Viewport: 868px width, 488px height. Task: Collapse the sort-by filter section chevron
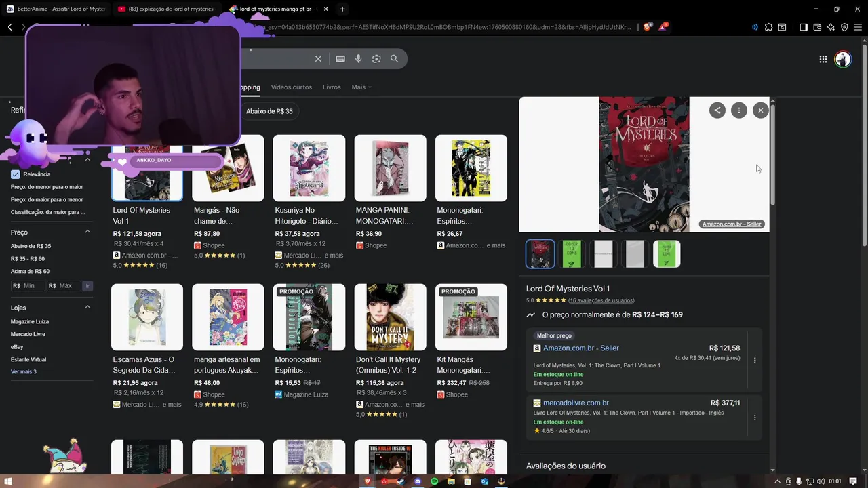point(87,160)
